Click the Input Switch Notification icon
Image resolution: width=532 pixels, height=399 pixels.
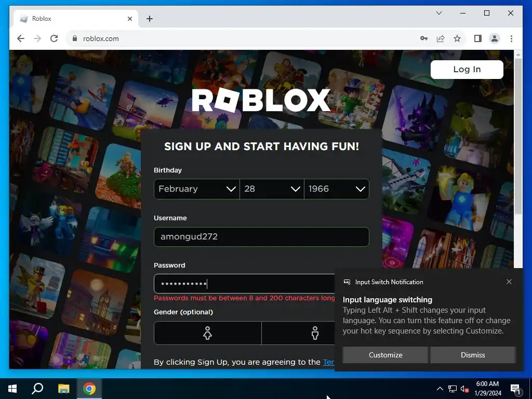347,282
